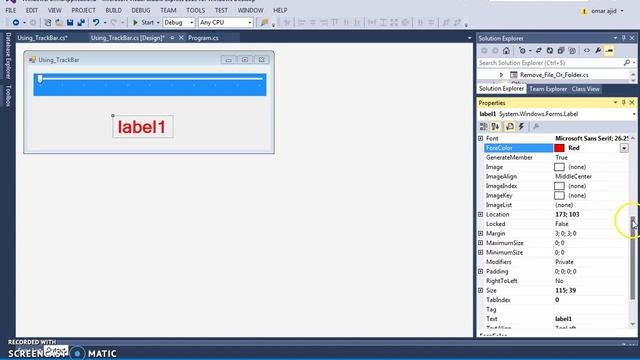Click Sync with Active Document icon
Viewport: 640px width, 360px height.
539,51
